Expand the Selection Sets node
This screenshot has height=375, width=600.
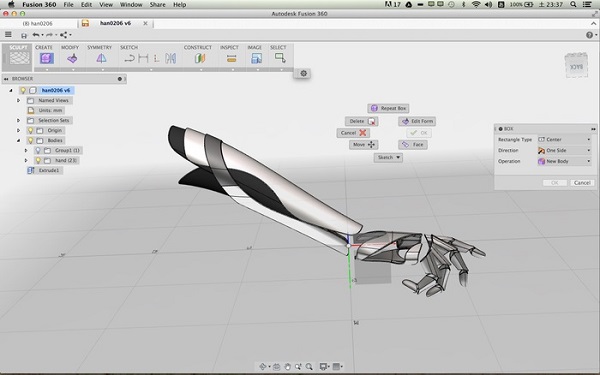pyautogui.click(x=18, y=120)
